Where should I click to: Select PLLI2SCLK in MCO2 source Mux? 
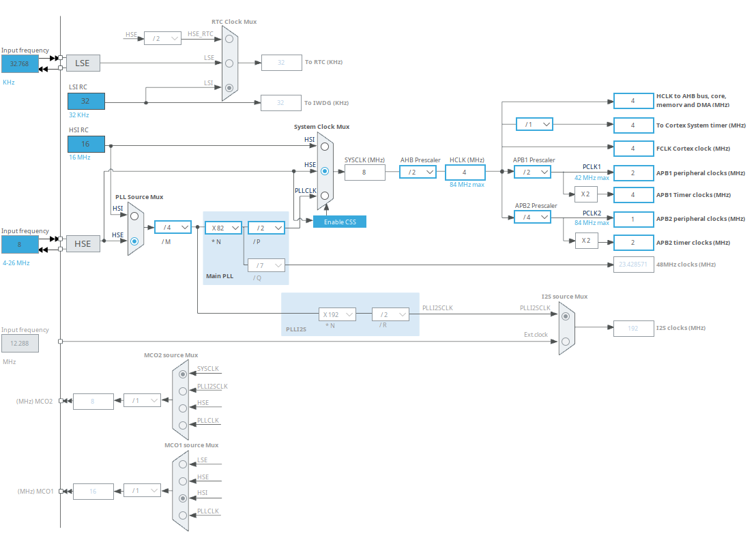click(183, 391)
